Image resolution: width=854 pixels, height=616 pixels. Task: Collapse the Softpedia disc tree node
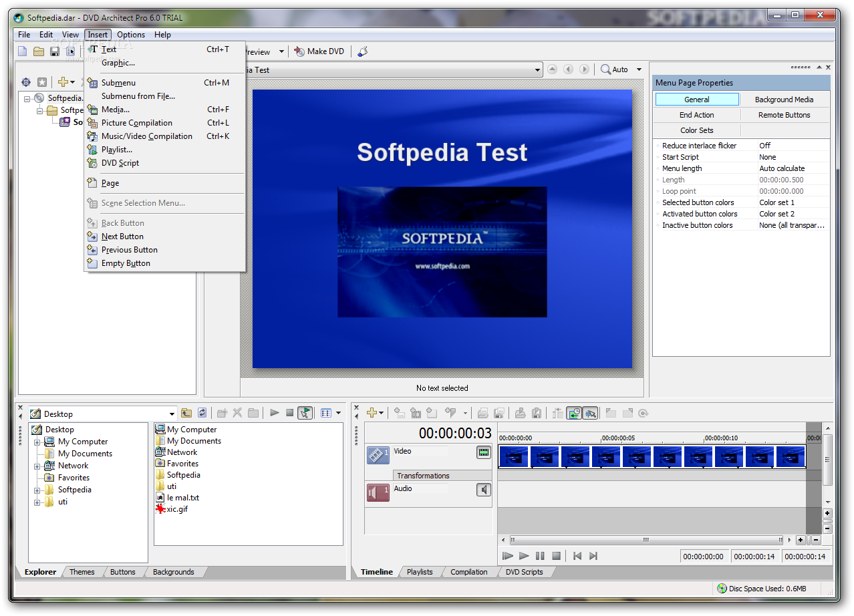27,98
